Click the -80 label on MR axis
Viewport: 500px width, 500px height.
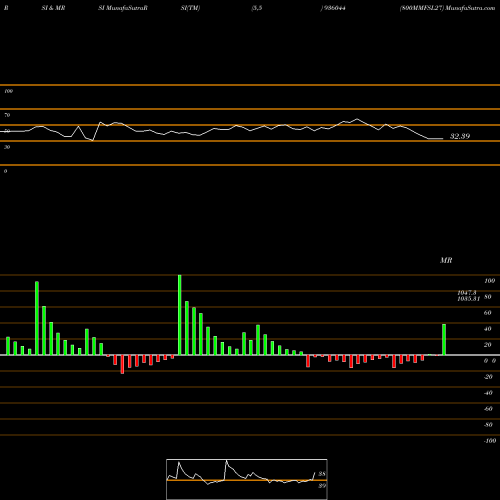(488, 425)
